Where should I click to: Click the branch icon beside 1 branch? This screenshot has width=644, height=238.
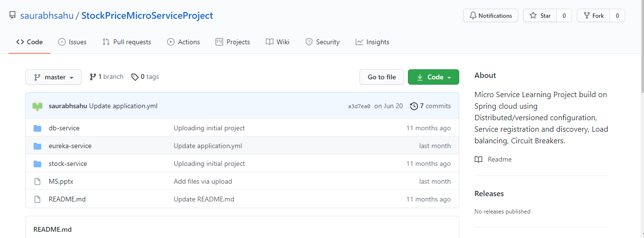(93, 77)
